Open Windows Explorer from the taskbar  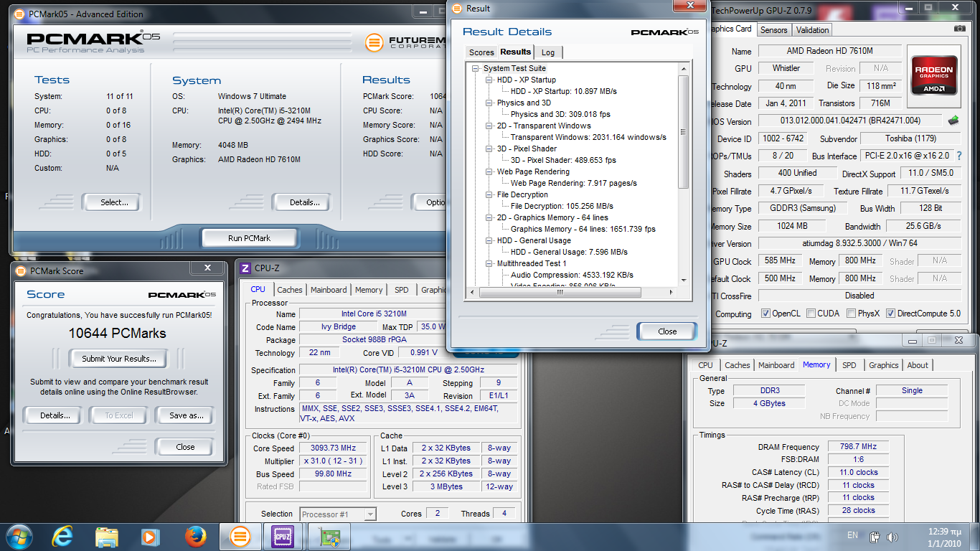click(107, 536)
